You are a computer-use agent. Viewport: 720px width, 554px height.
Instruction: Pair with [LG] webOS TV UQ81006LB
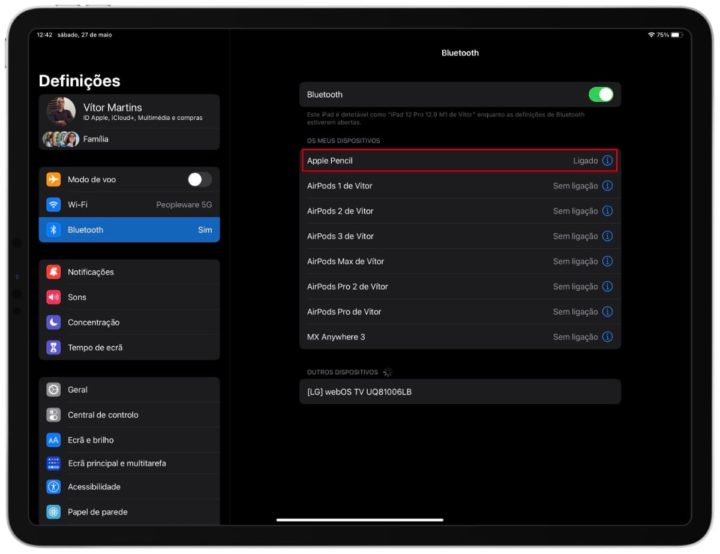(x=460, y=392)
